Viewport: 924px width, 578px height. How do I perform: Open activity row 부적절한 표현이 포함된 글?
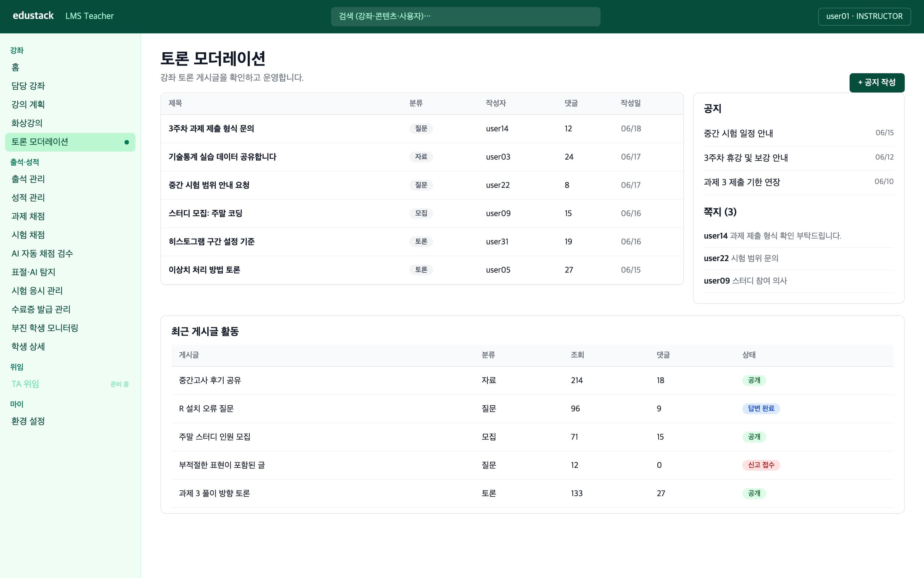click(532, 466)
